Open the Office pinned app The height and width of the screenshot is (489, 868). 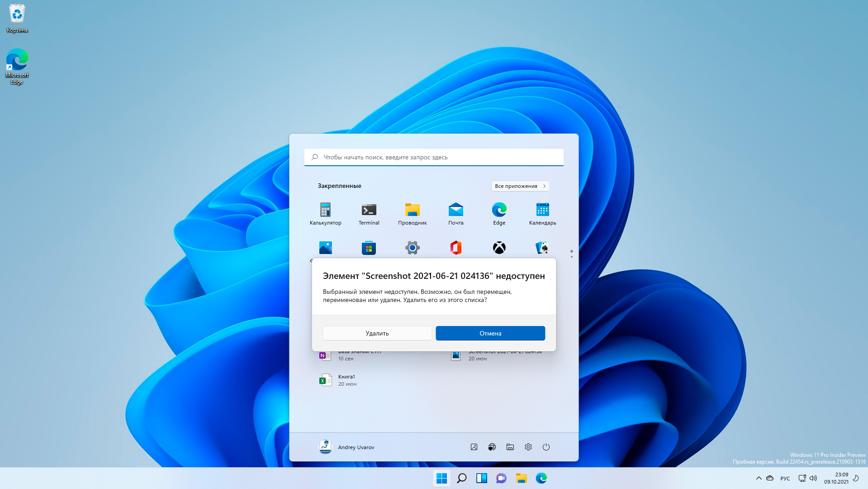pos(455,248)
